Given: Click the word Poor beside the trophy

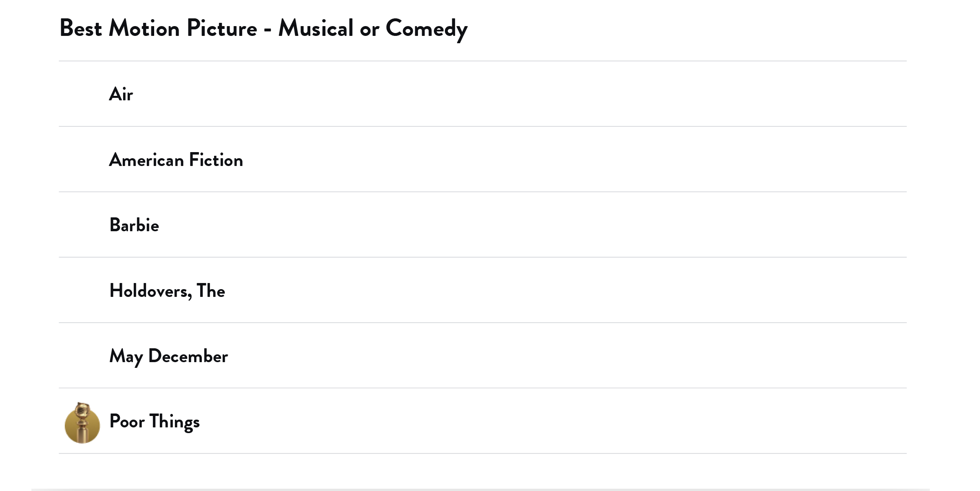Looking at the screenshot, I should (127, 421).
